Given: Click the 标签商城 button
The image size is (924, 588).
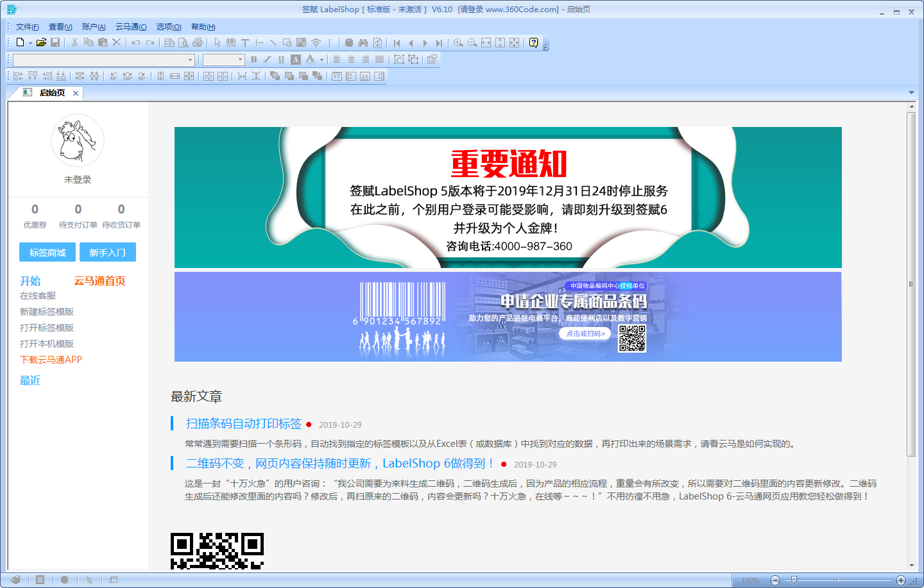Looking at the screenshot, I should click(47, 252).
